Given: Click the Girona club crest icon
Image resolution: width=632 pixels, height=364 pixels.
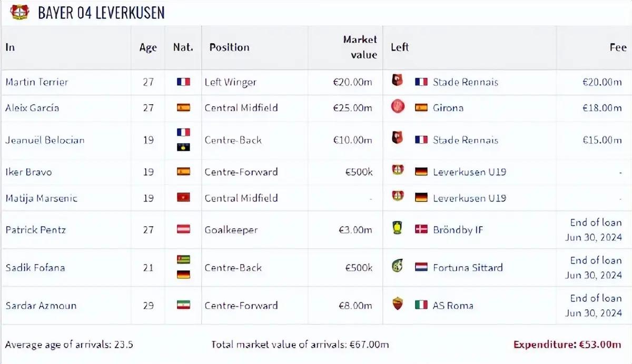Looking at the screenshot, I should pyautogui.click(x=398, y=107).
